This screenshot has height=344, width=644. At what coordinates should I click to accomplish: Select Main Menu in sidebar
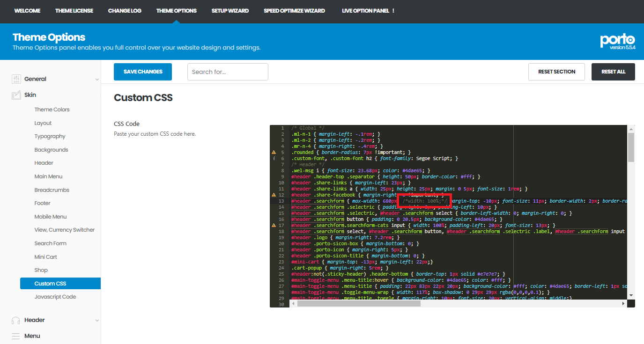pyautogui.click(x=48, y=176)
